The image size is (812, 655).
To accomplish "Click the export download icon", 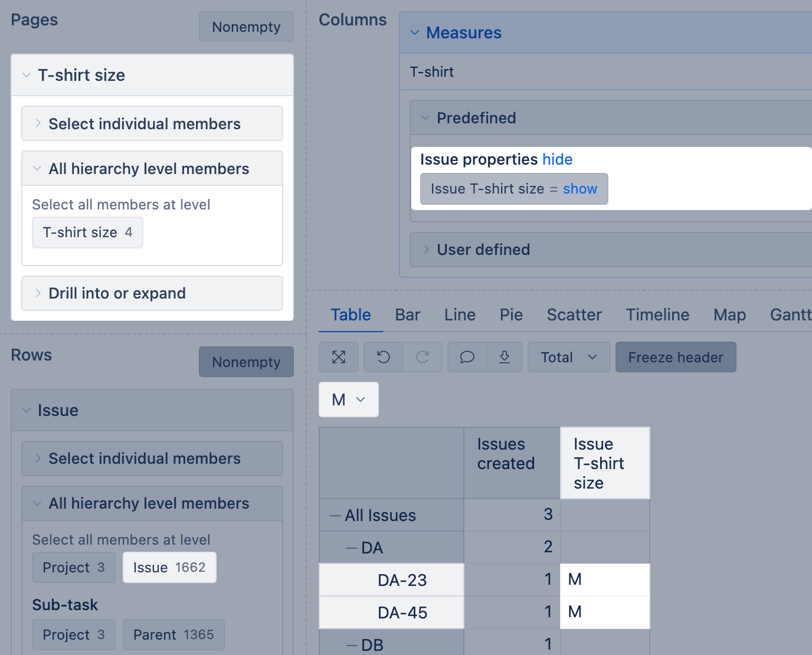I will click(505, 357).
